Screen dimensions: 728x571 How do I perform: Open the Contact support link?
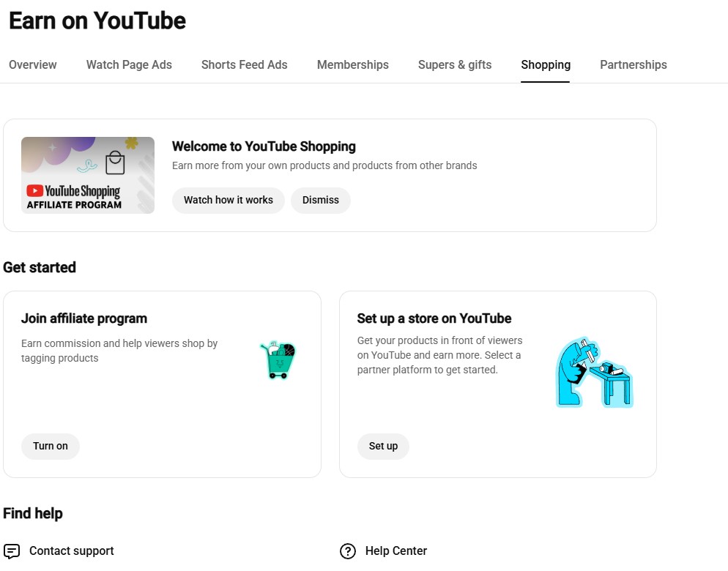(72, 551)
